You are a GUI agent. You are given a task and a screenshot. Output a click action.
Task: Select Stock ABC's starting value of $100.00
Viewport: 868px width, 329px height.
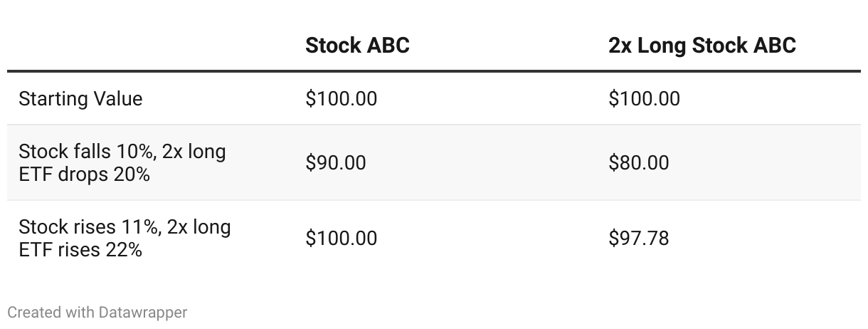(x=341, y=98)
